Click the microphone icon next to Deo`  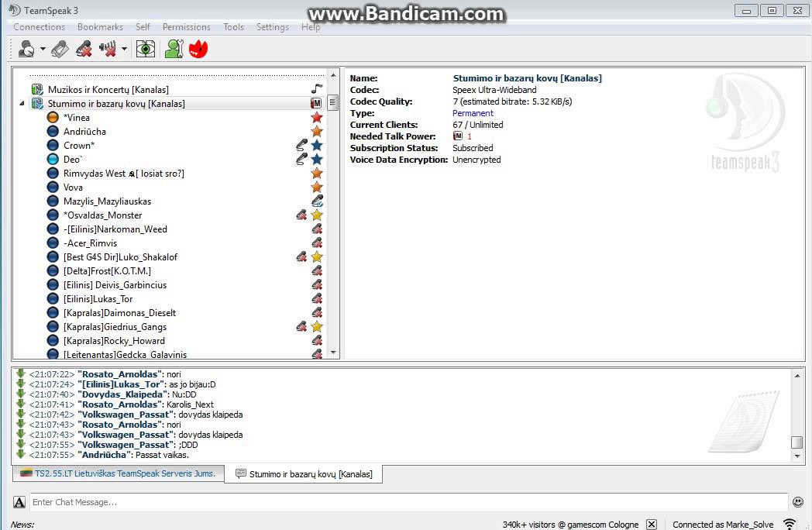(301, 160)
